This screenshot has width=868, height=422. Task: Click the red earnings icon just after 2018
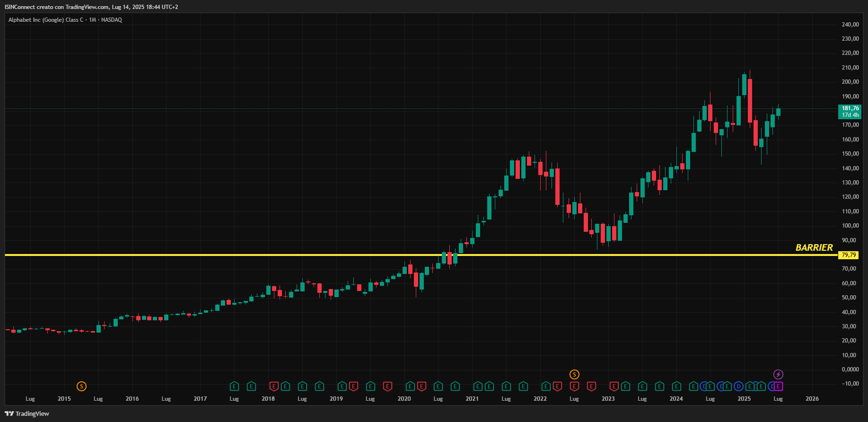274,387
